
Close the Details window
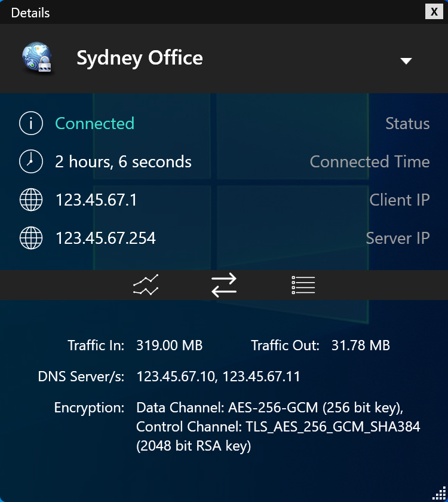tap(432, 11)
